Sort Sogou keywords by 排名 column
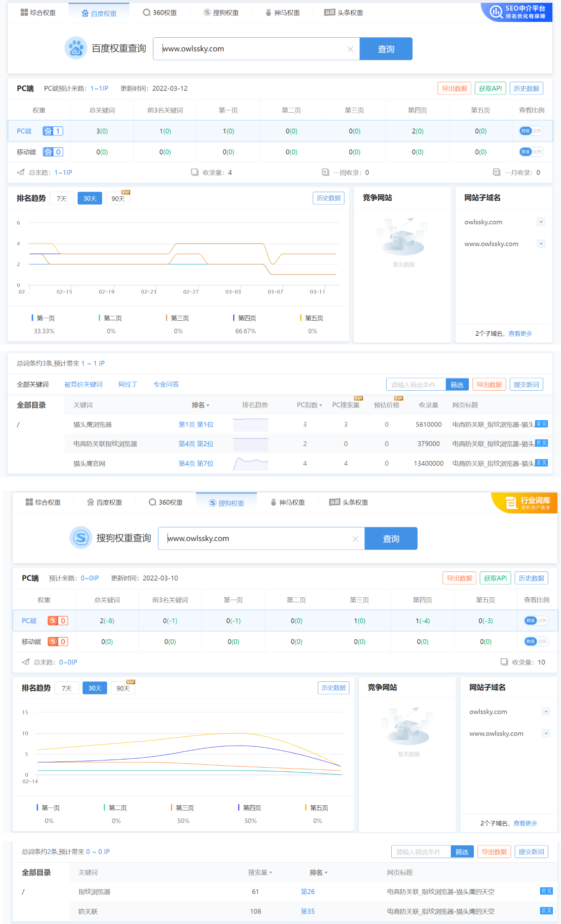This screenshot has width=561, height=924. coord(319,873)
